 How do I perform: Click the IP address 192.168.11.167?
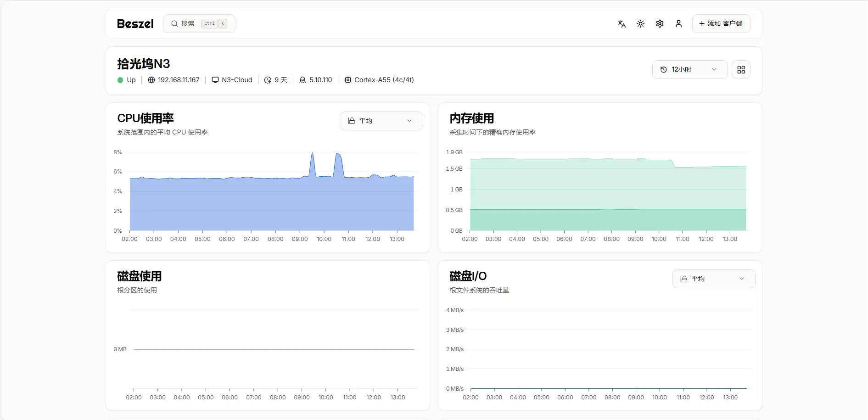coord(179,80)
